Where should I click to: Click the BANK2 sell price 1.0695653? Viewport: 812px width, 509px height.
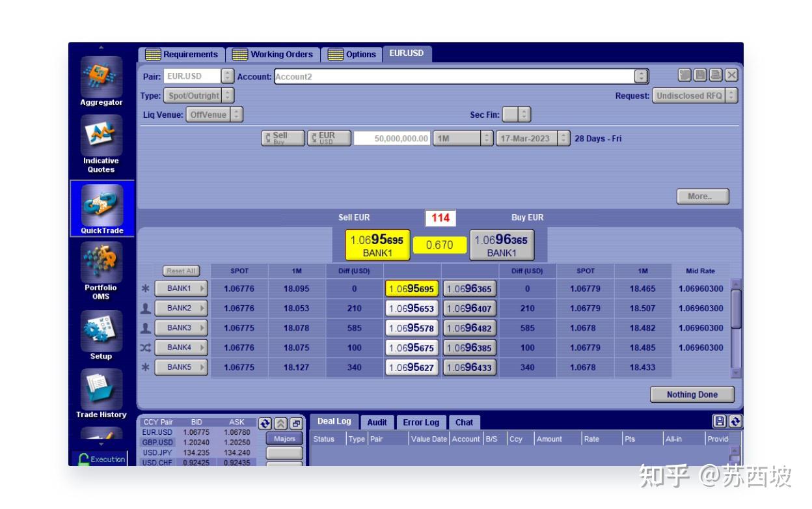pos(412,309)
